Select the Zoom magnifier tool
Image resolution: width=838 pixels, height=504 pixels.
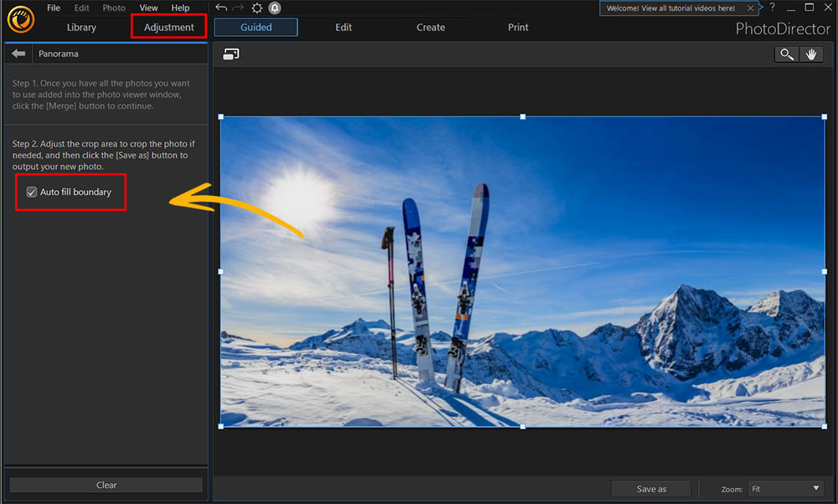[x=785, y=54]
